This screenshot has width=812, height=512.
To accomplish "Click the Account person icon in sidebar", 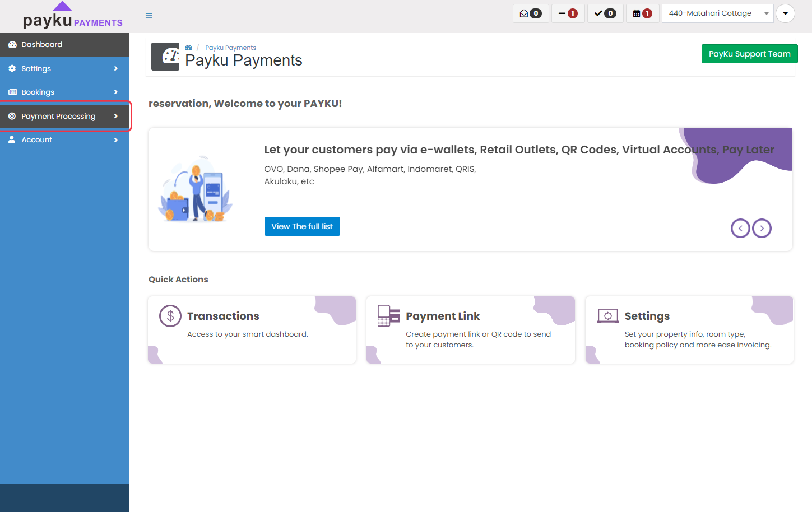I will pos(12,139).
